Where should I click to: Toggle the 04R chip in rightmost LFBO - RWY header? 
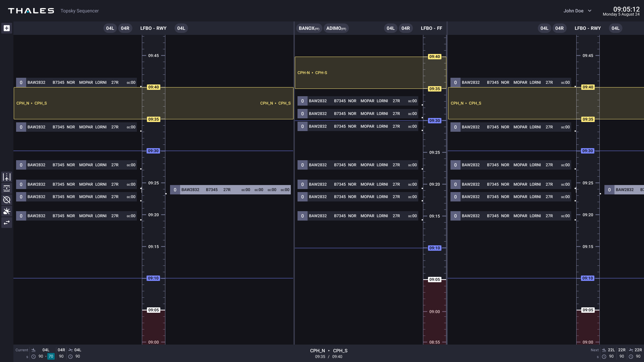(559, 28)
